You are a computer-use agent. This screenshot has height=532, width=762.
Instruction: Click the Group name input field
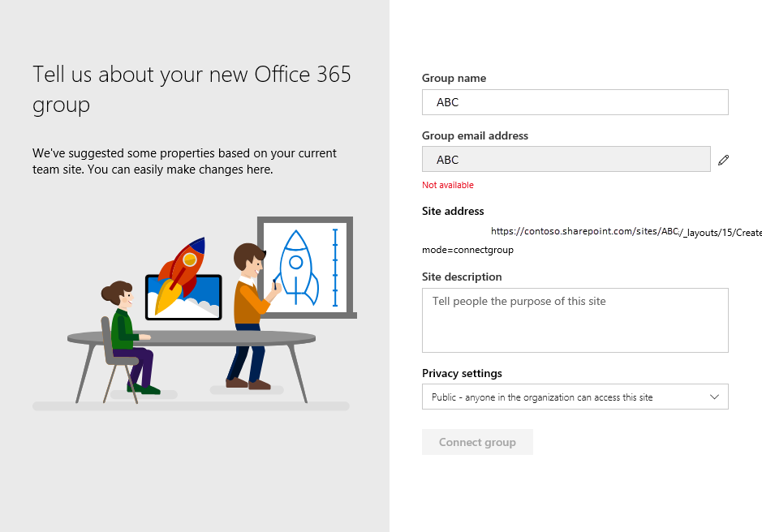[575, 102]
